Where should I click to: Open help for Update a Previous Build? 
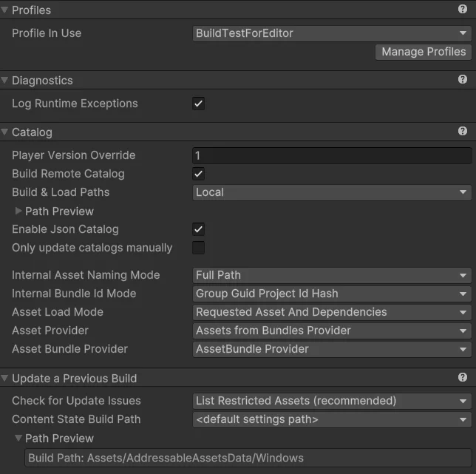(x=463, y=377)
